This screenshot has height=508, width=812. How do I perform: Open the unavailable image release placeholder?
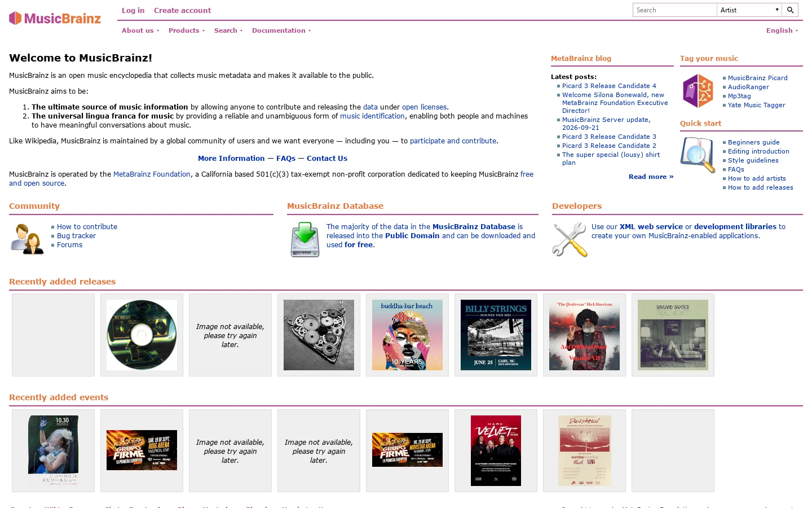230,335
